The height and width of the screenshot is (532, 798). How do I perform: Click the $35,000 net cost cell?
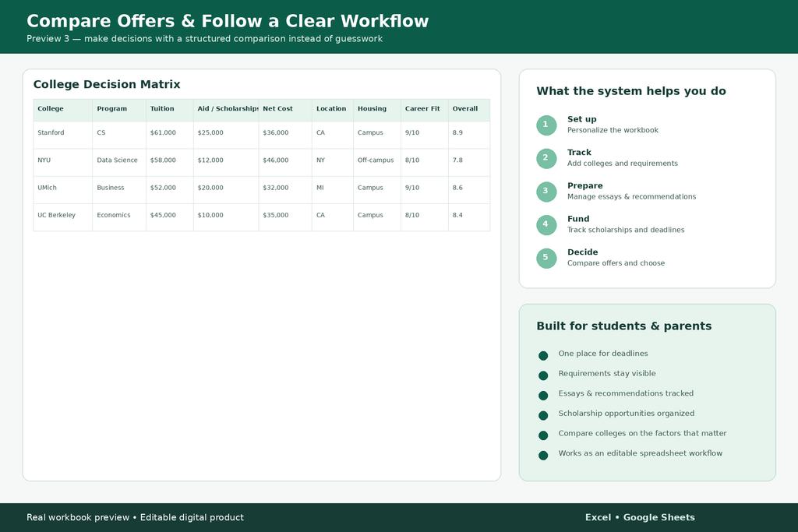click(x=285, y=217)
